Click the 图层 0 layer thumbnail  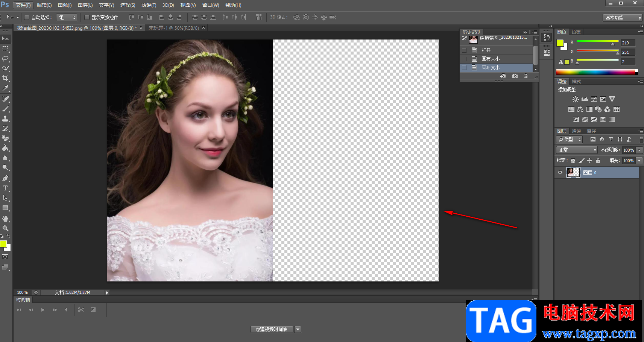coord(573,173)
